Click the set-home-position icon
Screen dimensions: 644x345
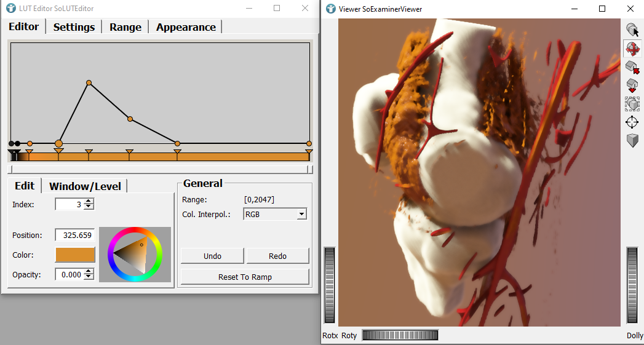click(x=632, y=85)
